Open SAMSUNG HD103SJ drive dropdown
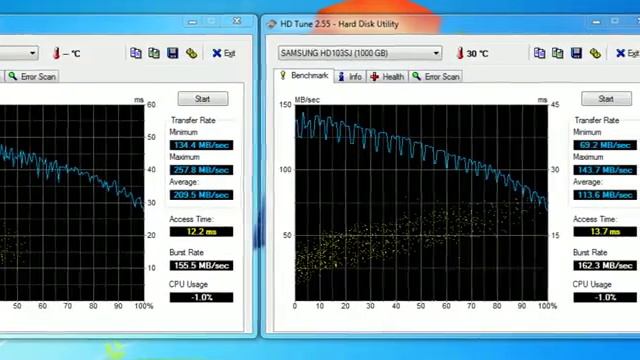 coord(360,53)
